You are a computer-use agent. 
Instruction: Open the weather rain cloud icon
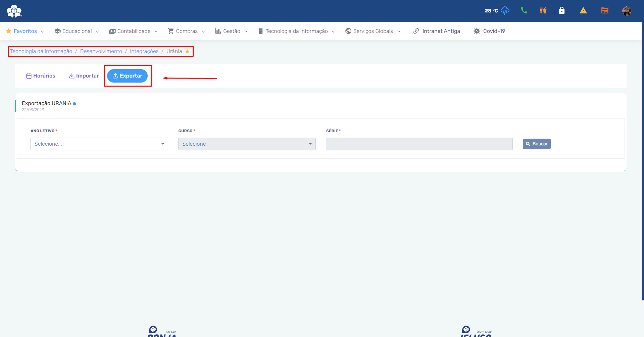(505, 11)
